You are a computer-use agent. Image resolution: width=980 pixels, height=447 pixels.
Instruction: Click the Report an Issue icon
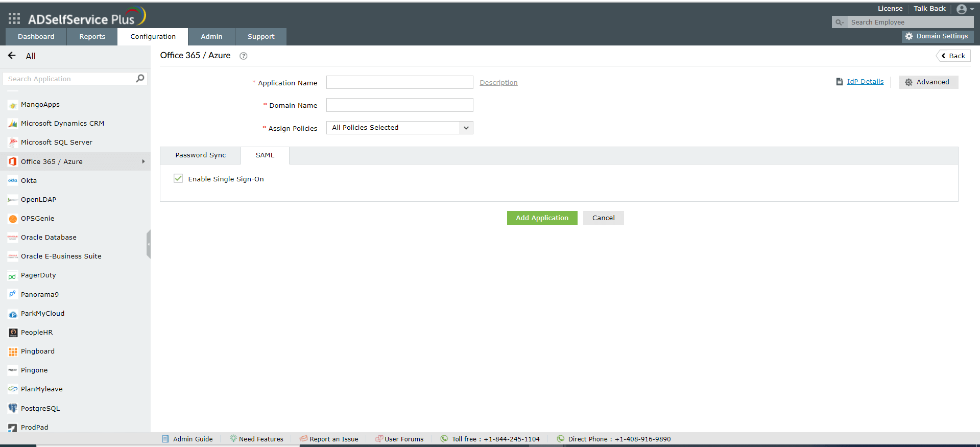click(304, 438)
